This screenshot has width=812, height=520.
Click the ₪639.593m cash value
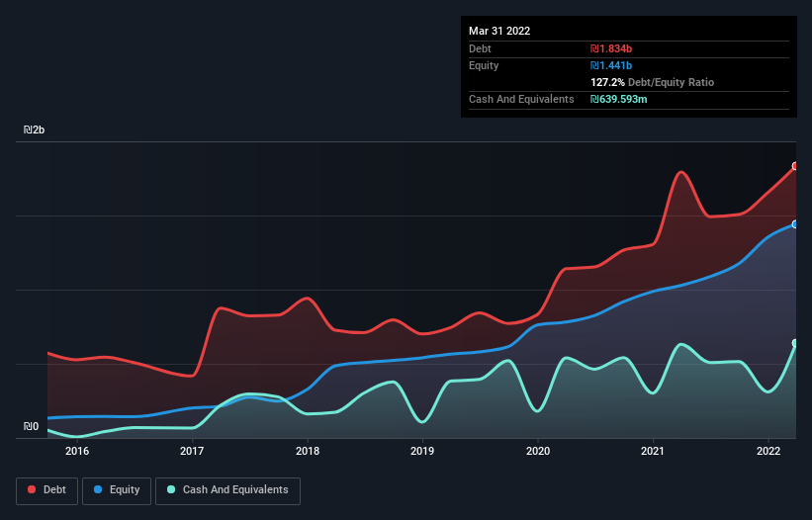click(x=619, y=99)
